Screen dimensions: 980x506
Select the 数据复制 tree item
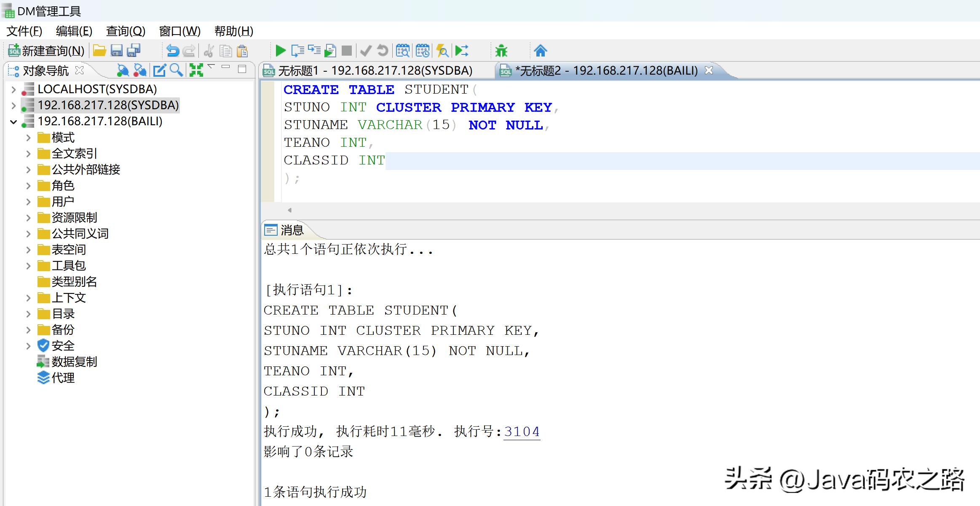click(x=74, y=362)
